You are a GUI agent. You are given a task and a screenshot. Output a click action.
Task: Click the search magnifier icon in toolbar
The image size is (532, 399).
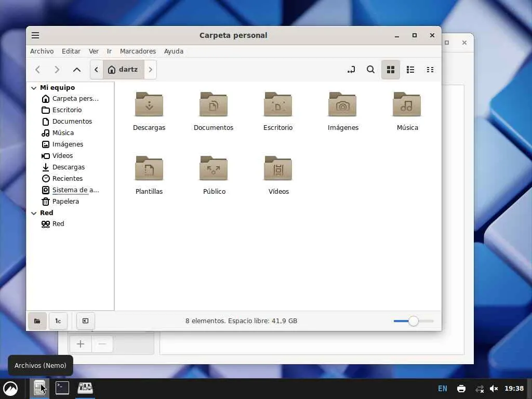pos(370,70)
